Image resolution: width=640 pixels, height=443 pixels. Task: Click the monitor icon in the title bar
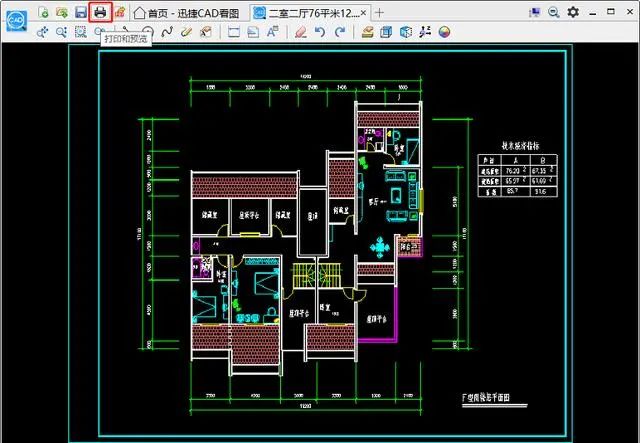(534, 12)
